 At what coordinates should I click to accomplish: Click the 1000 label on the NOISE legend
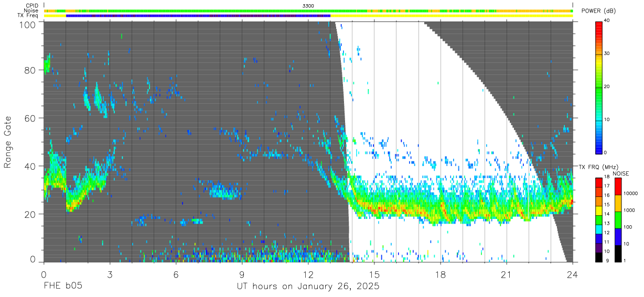coord(628,211)
